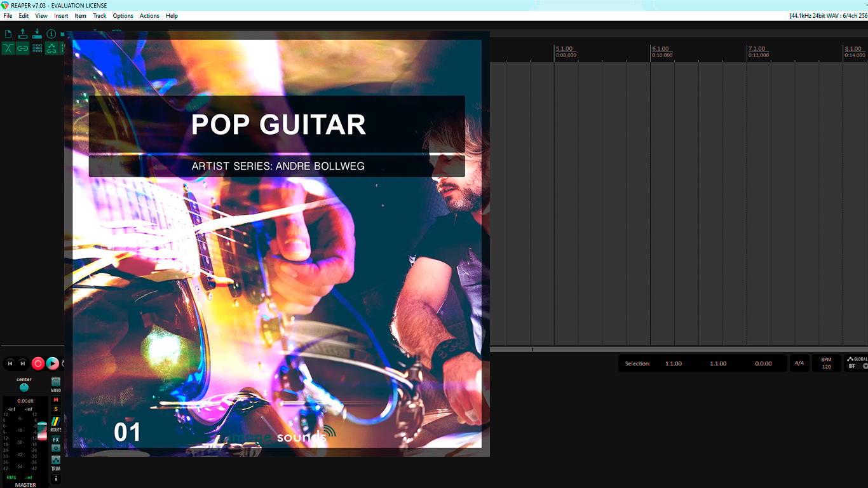Open the View menu

coord(41,16)
